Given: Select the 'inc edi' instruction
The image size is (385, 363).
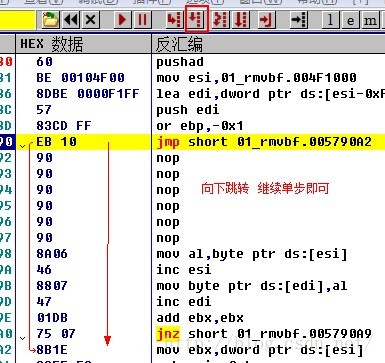Looking at the screenshot, I should coord(184,302).
